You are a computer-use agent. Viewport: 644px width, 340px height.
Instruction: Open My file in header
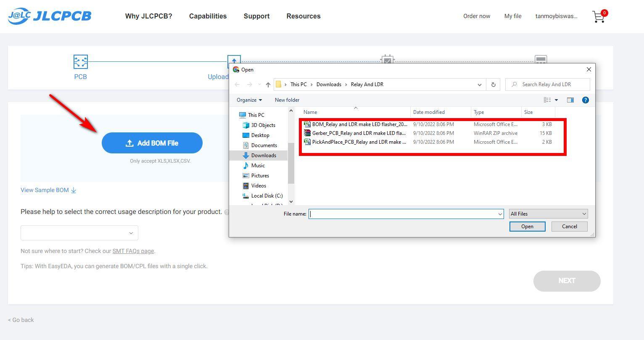click(513, 16)
